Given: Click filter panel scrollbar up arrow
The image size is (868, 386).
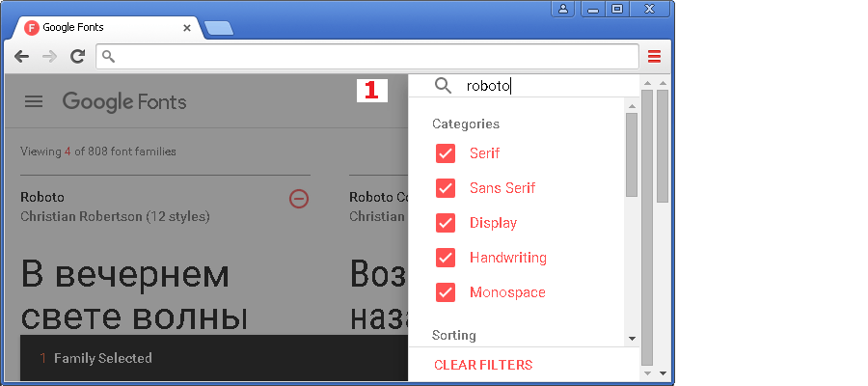Looking at the screenshot, I should (632, 106).
